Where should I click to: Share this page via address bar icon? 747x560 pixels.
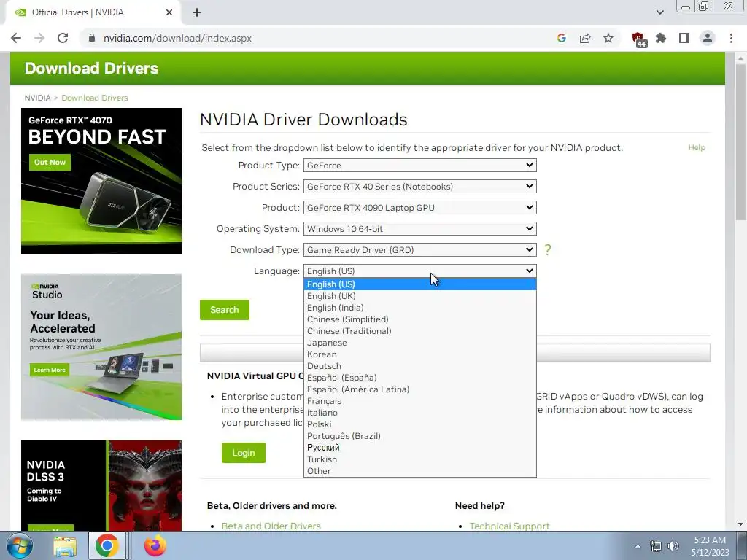point(585,38)
